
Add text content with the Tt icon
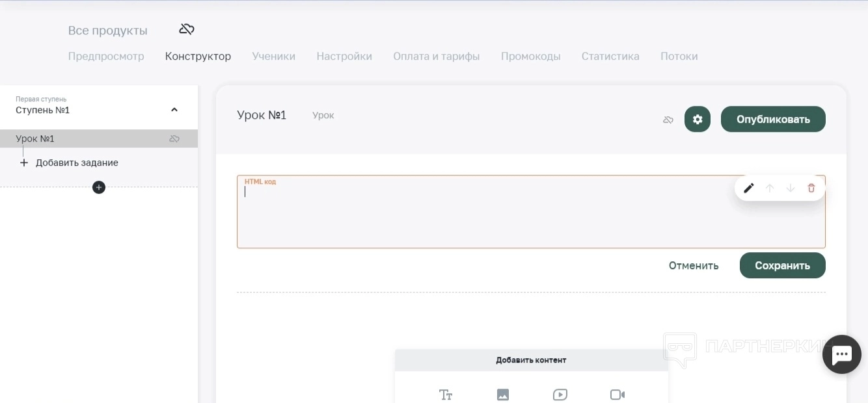(x=446, y=395)
